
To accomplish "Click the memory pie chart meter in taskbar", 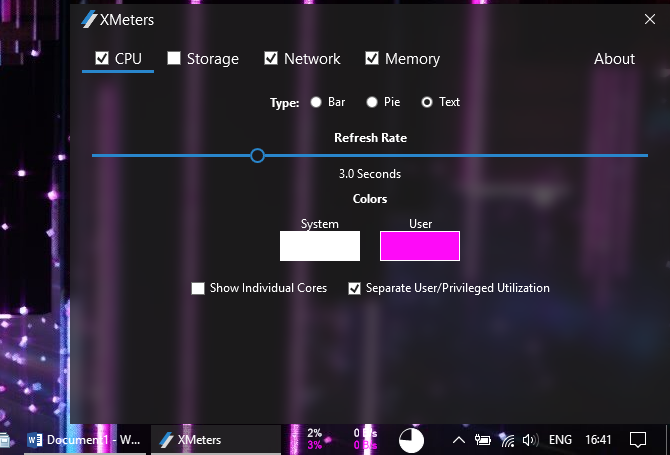I will click(411, 440).
